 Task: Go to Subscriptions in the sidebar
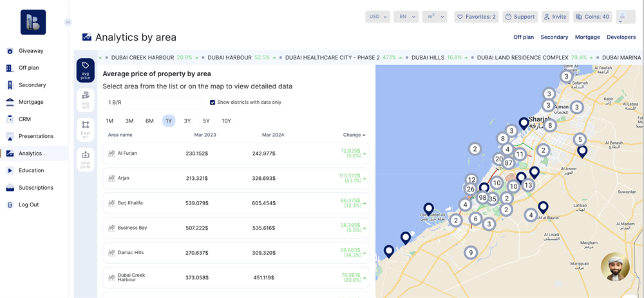(x=36, y=188)
